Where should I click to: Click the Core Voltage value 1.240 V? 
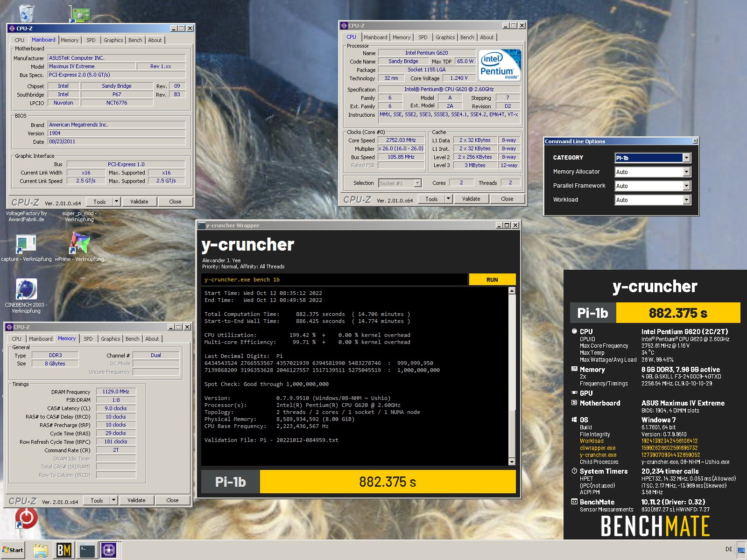pos(458,78)
